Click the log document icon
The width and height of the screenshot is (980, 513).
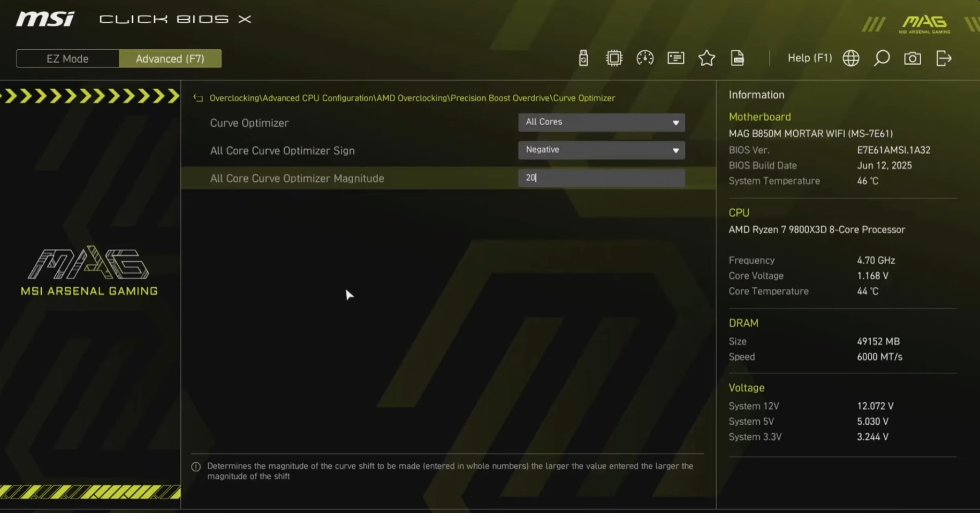tap(738, 58)
